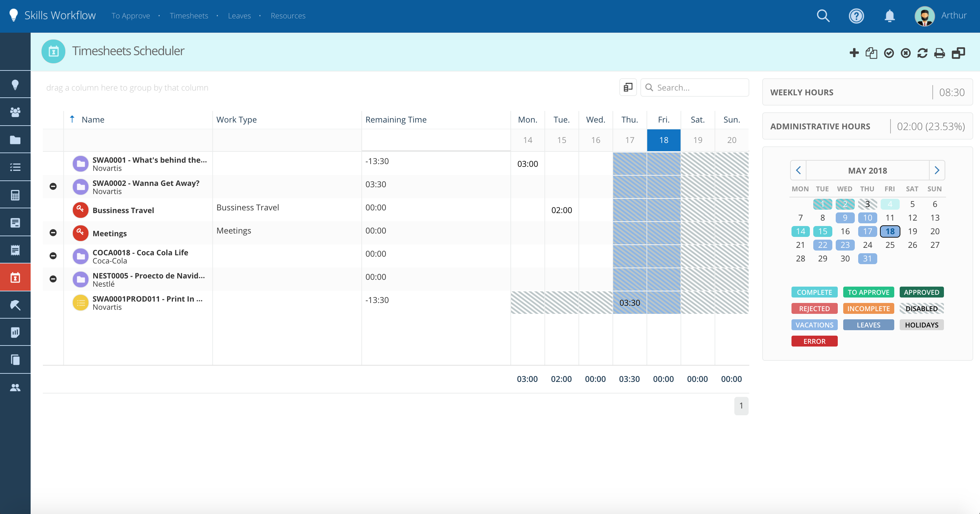Click the plus icon to add a timesheet
This screenshot has width=980, height=514.
pyautogui.click(x=854, y=53)
